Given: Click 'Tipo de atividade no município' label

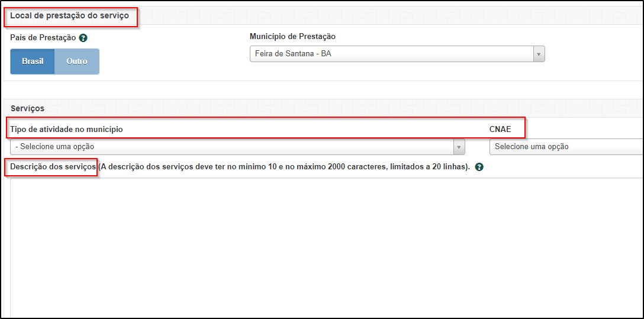Looking at the screenshot, I should (x=66, y=129).
